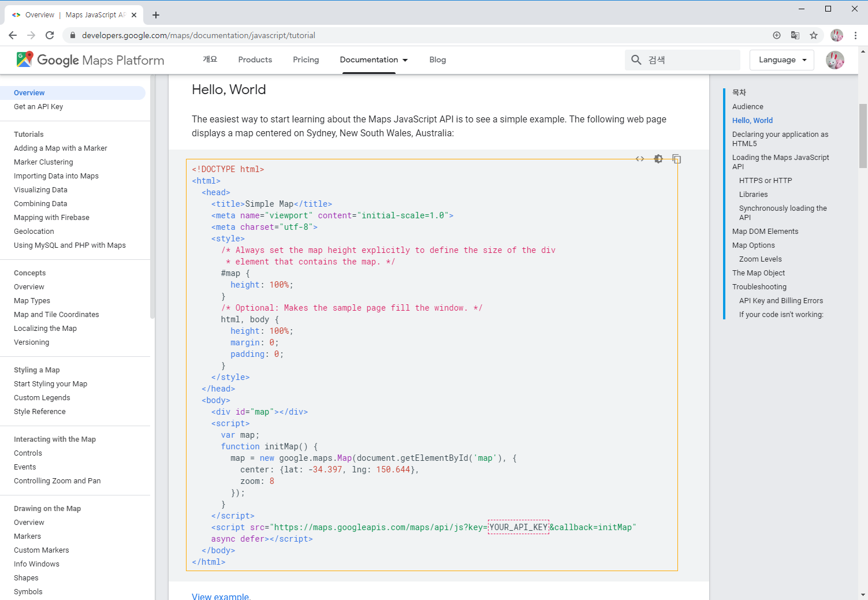Image resolution: width=868 pixels, height=600 pixels.
Task: Open Combining Data tutorial
Action: point(40,204)
